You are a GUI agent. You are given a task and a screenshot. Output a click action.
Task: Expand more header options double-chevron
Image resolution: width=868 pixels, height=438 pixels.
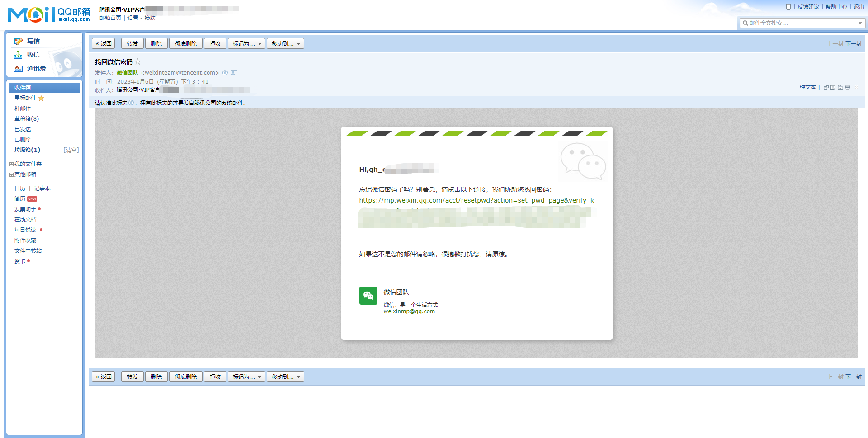pos(856,87)
